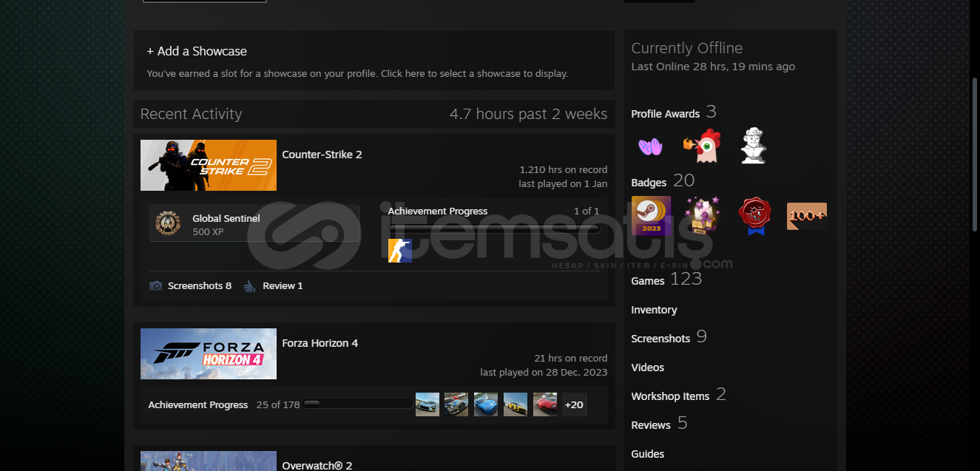
Task: Open the Videos link
Action: [x=648, y=367]
